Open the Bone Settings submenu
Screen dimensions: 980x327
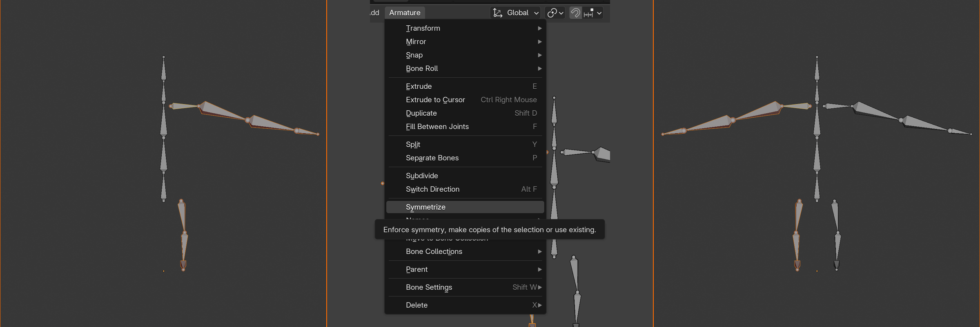(465, 287)
